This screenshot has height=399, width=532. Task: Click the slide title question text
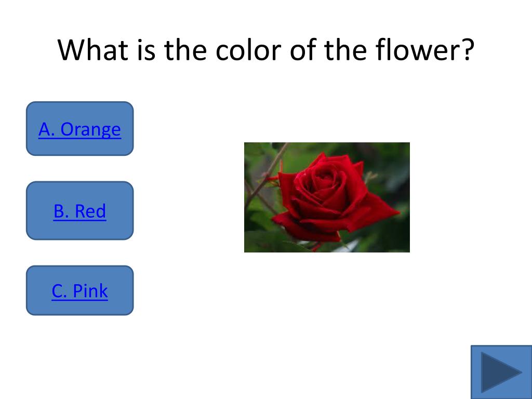tap(265, 50)
